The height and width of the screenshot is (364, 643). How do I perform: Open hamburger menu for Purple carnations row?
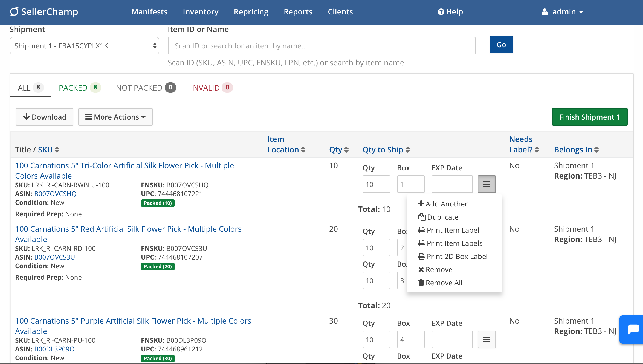point(486,339)
